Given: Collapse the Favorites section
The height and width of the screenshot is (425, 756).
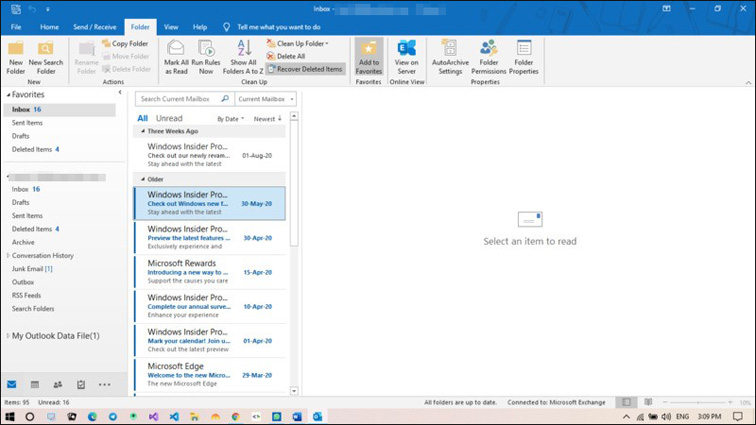Looking at the screenshot, I should click(x=8, y=95).
